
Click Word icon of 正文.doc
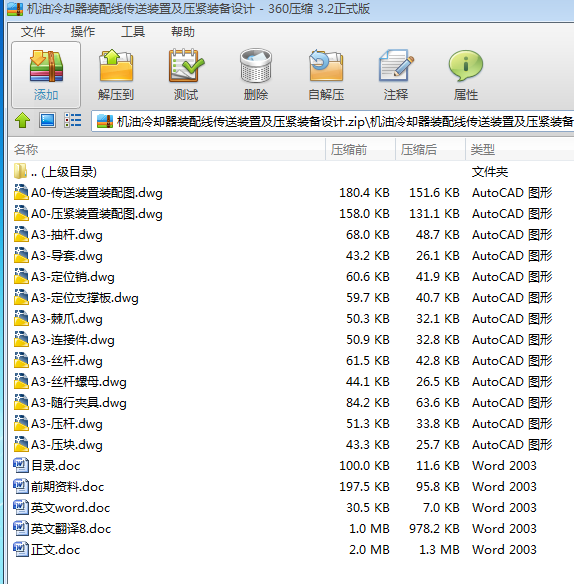click(21, 549)
